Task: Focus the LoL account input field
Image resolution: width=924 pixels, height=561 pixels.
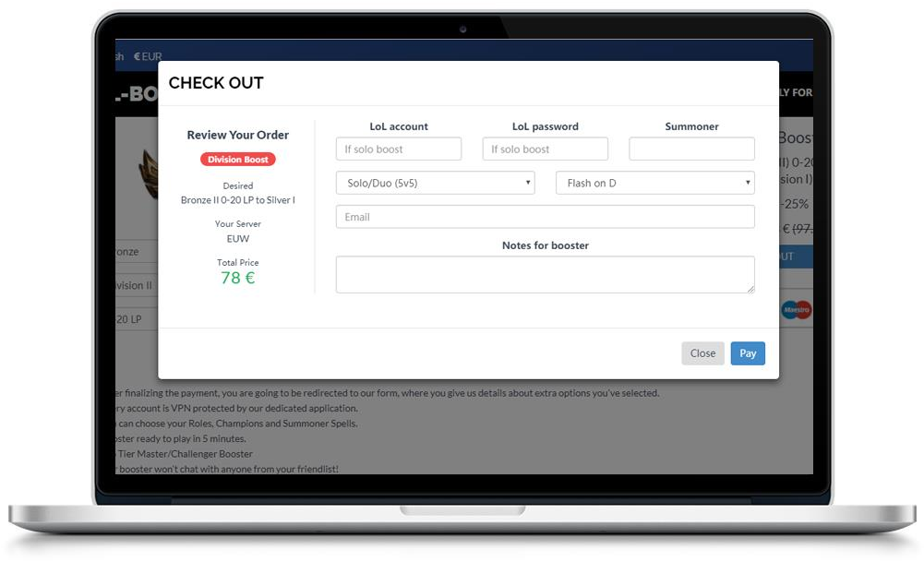Action: pos(399,149)
